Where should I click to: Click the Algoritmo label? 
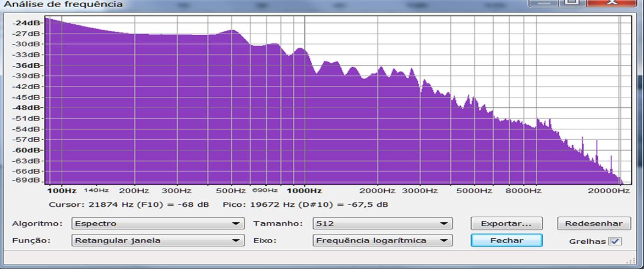click(37, 224)
